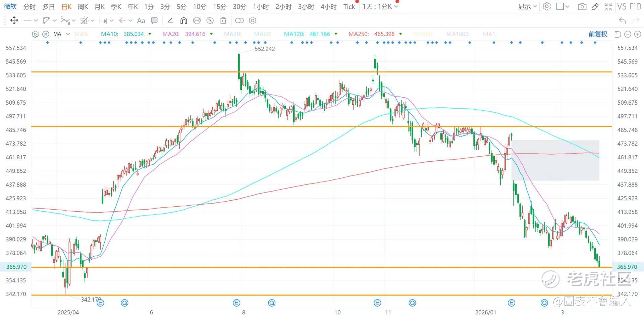
Task: Select the Aa text annotation tool
Action: (x=141, y=21)
